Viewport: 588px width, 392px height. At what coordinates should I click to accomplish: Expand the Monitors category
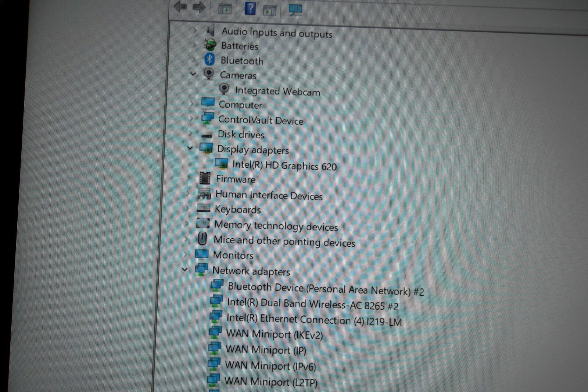point(186,254)
